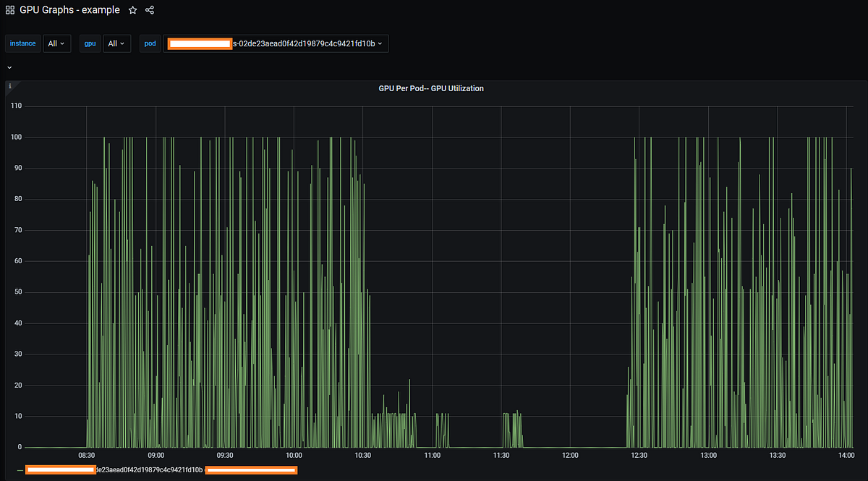Open the dashboards grid icon top-left
Viewport: 868px width, 481px height.
[x=10, y=9]
